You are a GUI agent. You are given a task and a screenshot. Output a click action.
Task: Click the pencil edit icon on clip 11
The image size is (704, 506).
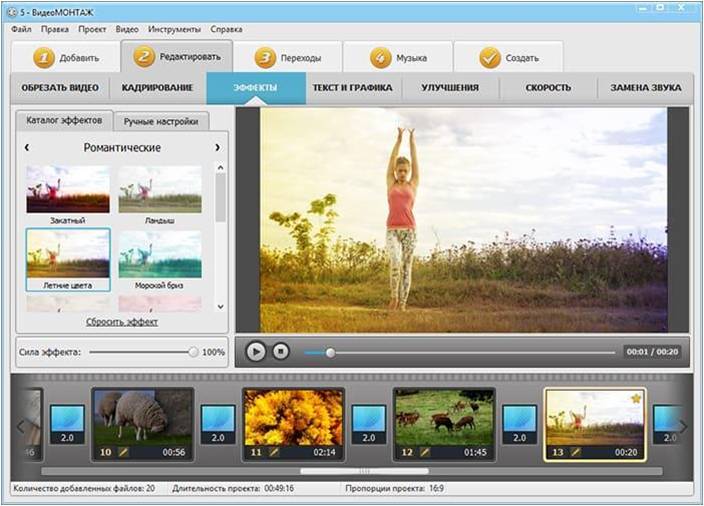273,452
